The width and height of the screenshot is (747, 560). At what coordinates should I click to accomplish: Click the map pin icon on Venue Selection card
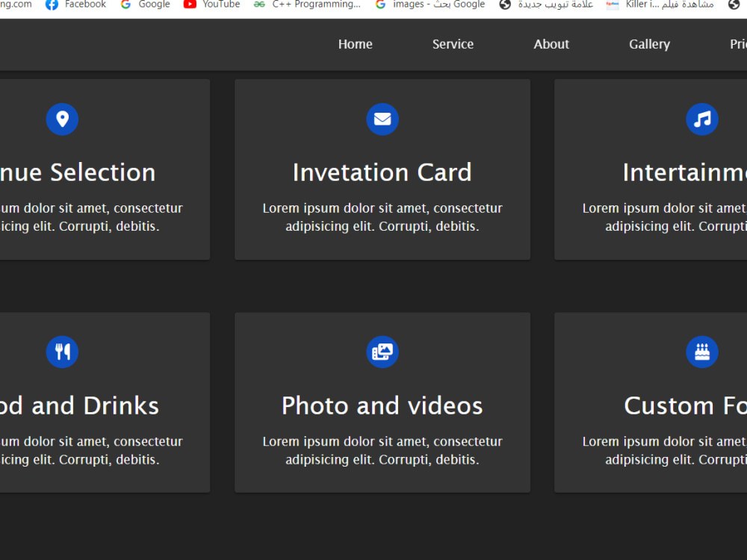(62, 119)
